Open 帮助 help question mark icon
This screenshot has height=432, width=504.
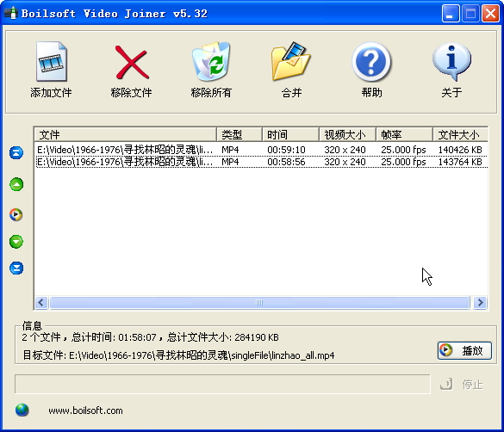(x=371, y=61)
